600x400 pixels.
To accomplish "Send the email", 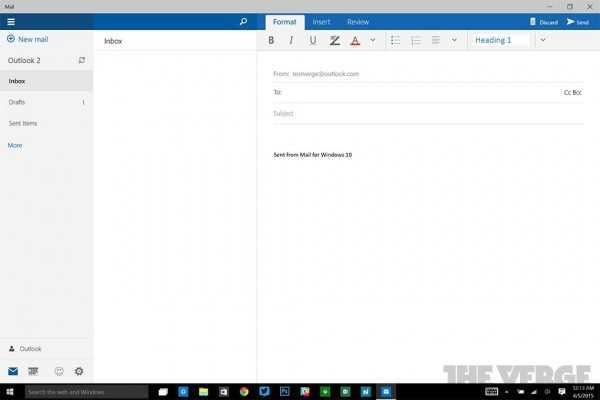I will (578, 22).
